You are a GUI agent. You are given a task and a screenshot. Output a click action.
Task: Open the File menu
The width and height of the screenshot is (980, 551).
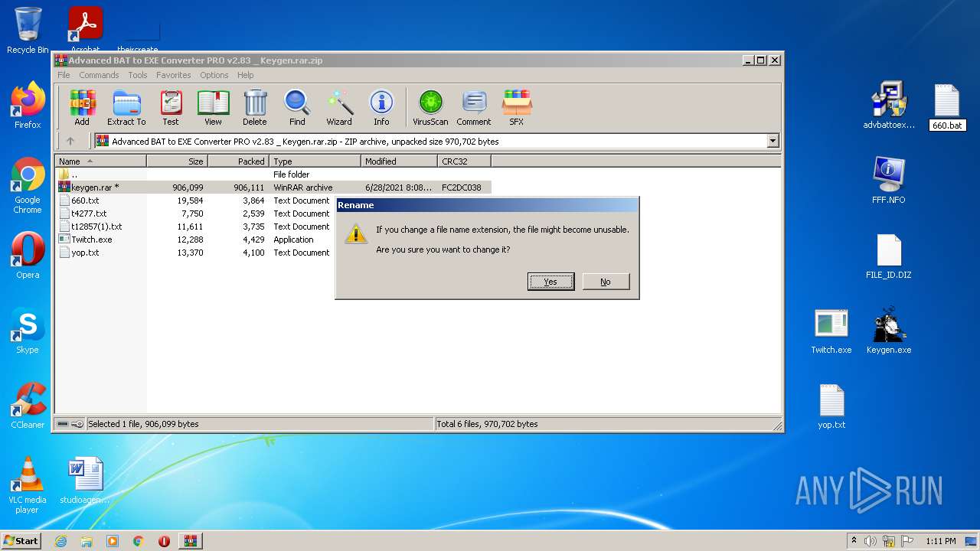point(64,75)
